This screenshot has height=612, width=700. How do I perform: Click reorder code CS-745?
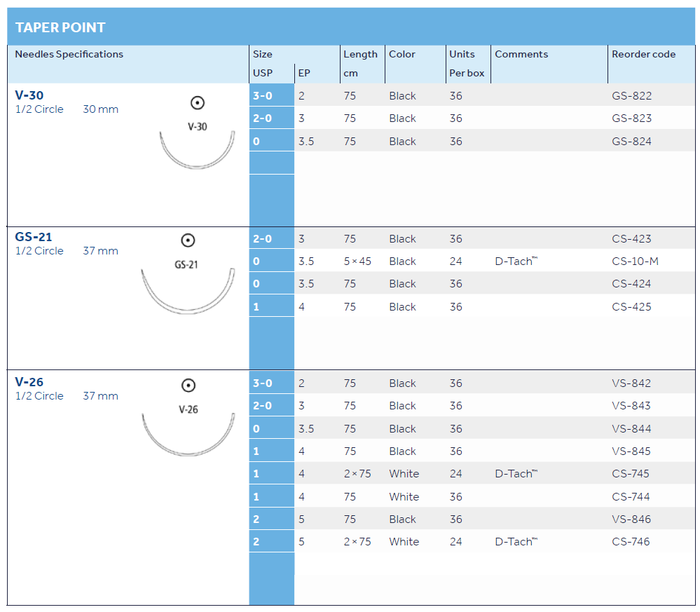click(x=631, y=474)
